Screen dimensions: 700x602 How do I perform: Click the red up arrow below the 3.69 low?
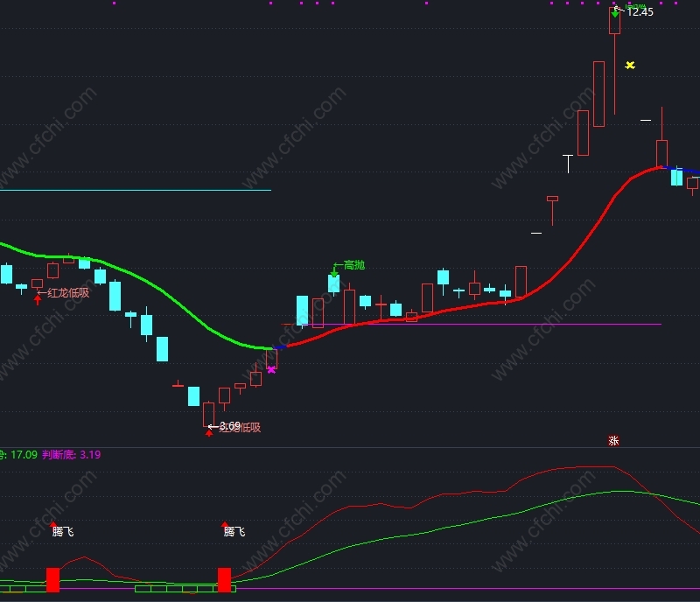tap(209, 433)
